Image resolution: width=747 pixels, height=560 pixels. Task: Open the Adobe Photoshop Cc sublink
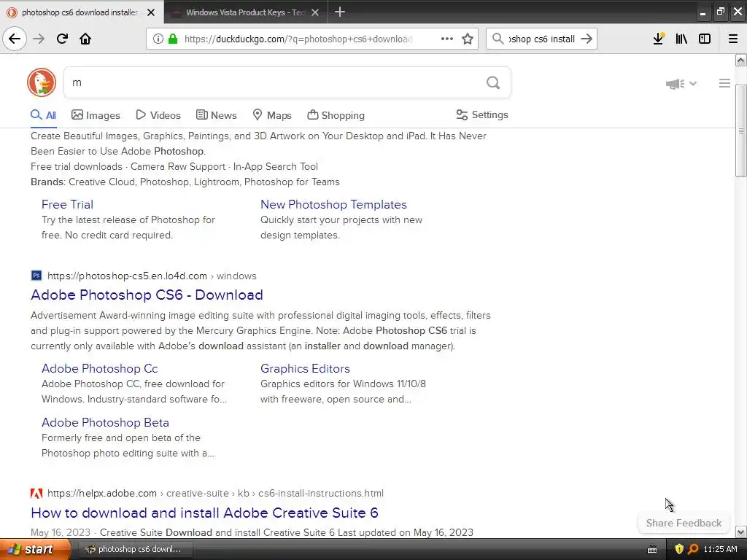[99, 368]
